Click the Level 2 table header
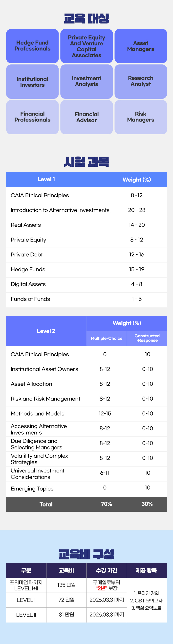The height and width of the screenshot is (644, 173). tap(46, 331)
